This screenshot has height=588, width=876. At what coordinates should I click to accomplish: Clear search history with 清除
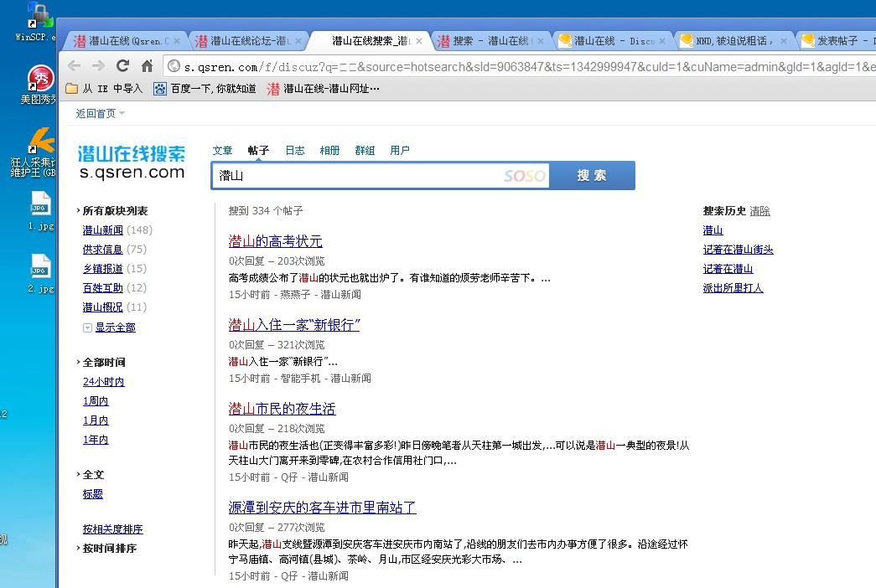point(759,211)
